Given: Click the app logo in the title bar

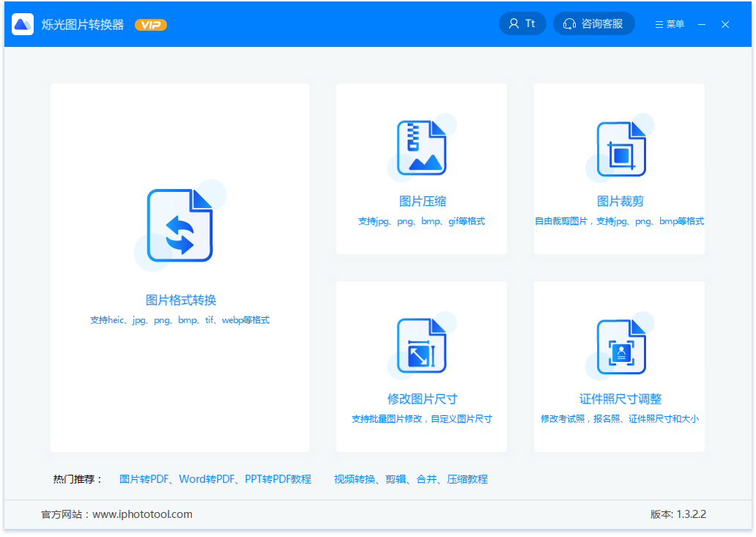Looking at the screenshot, I should coord(22,23).
